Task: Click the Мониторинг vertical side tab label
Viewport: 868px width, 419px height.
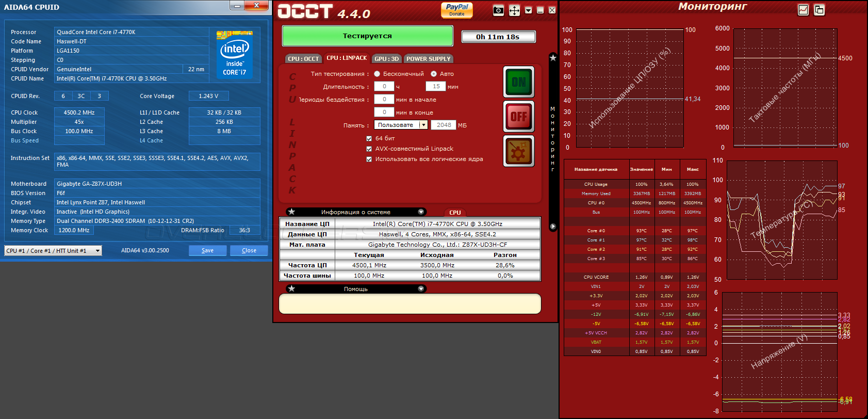Action: point(553,139)
